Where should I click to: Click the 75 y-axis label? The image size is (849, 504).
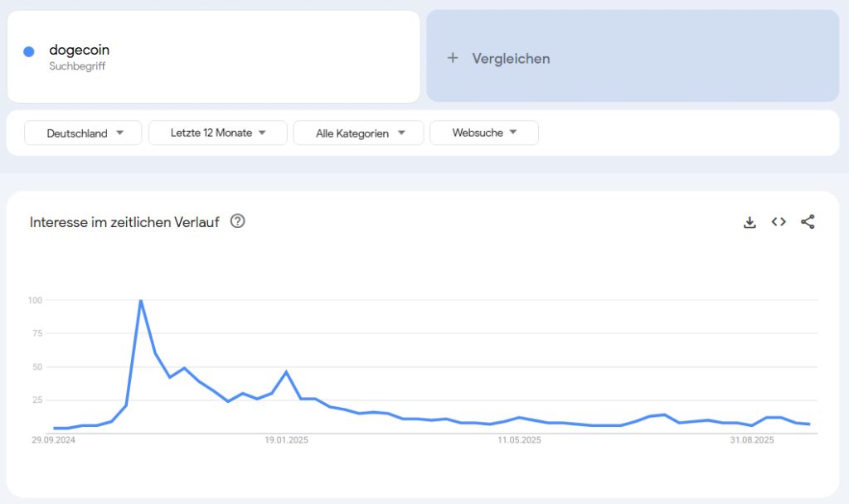pos(35,333)
